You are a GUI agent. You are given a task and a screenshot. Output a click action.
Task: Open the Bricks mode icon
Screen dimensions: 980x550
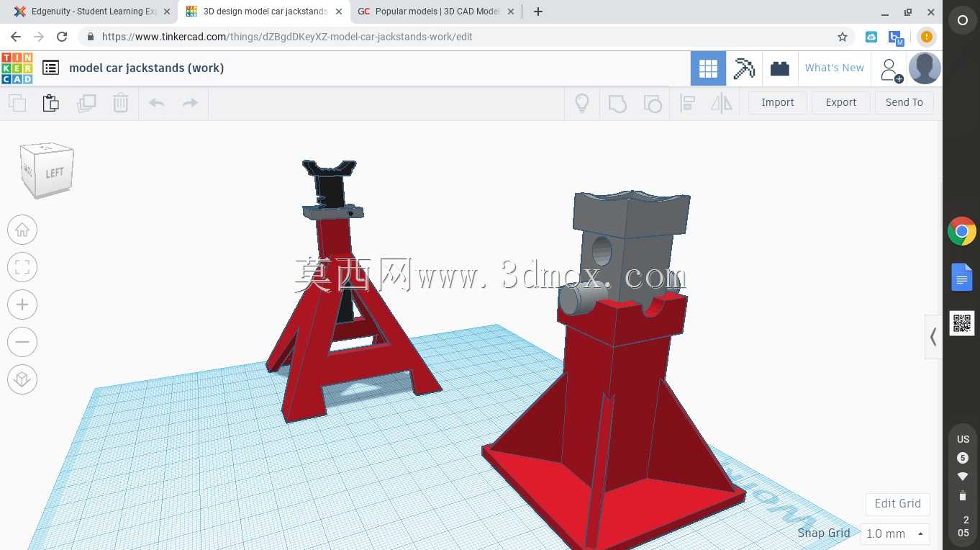click(x=780, y=68)
